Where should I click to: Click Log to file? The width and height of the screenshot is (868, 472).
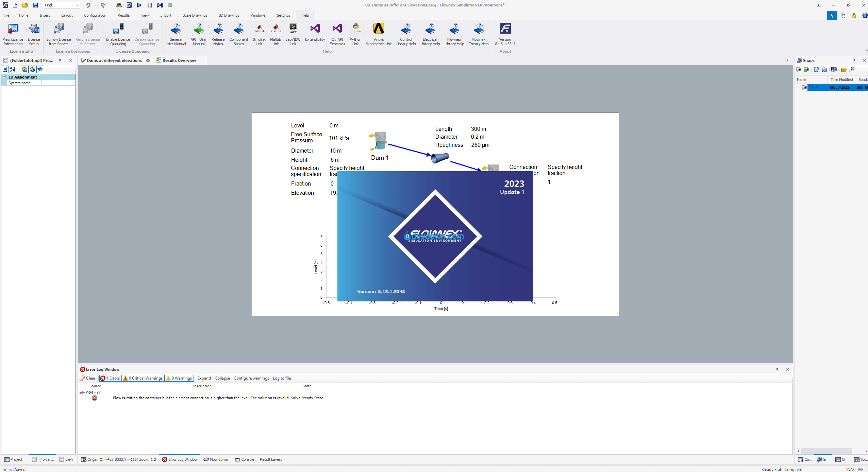pyautogui.click(x=282, y=378)
